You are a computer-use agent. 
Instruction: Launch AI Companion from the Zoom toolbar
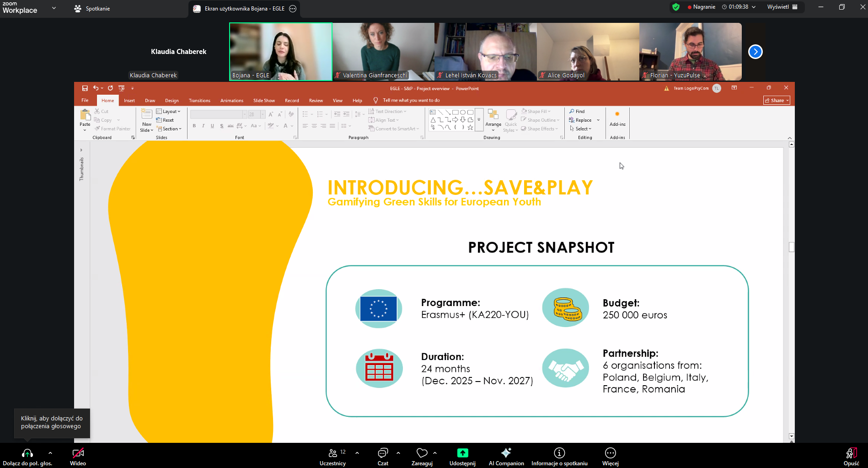(x=506, y=455)
